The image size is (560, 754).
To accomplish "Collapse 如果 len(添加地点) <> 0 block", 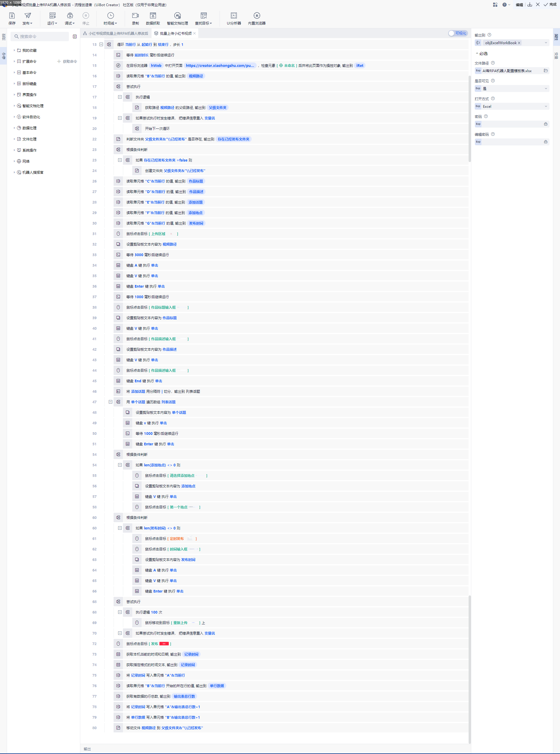I will tap(120, 465).
